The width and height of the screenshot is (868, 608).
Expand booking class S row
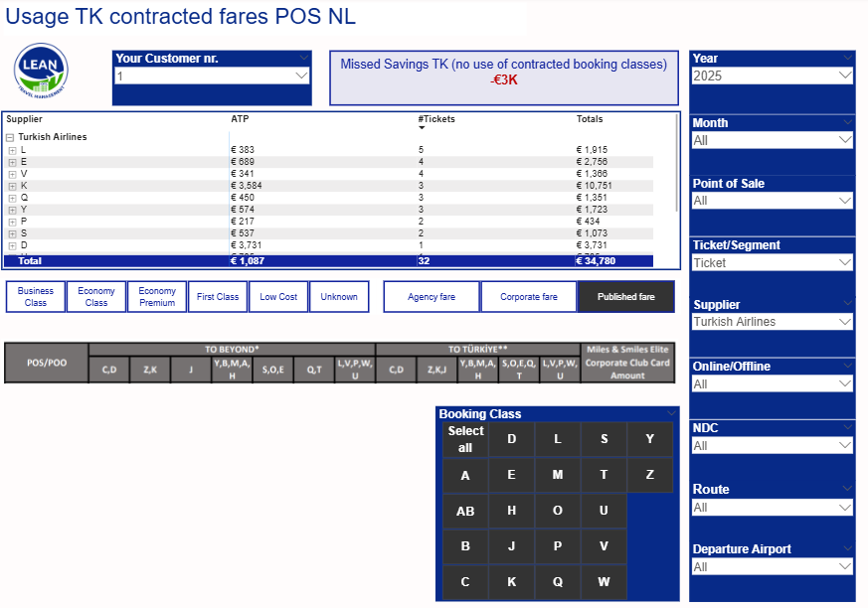[12, 233]
